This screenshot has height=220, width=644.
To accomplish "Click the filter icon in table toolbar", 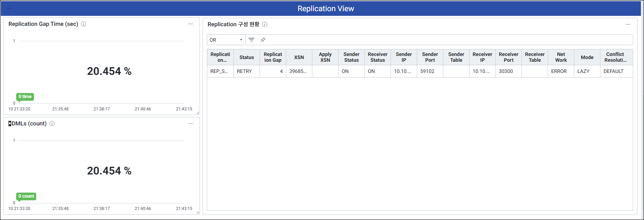I will tap(252, 40).
